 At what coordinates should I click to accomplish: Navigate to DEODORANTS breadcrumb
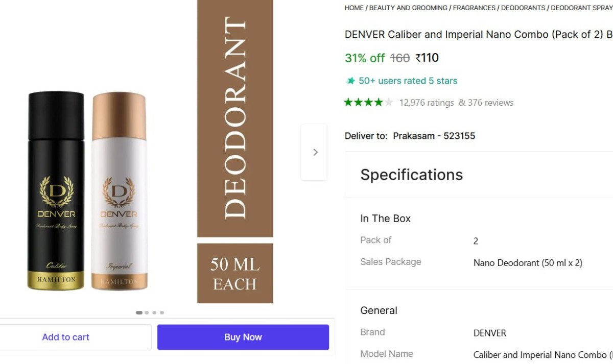pos(523,8)
